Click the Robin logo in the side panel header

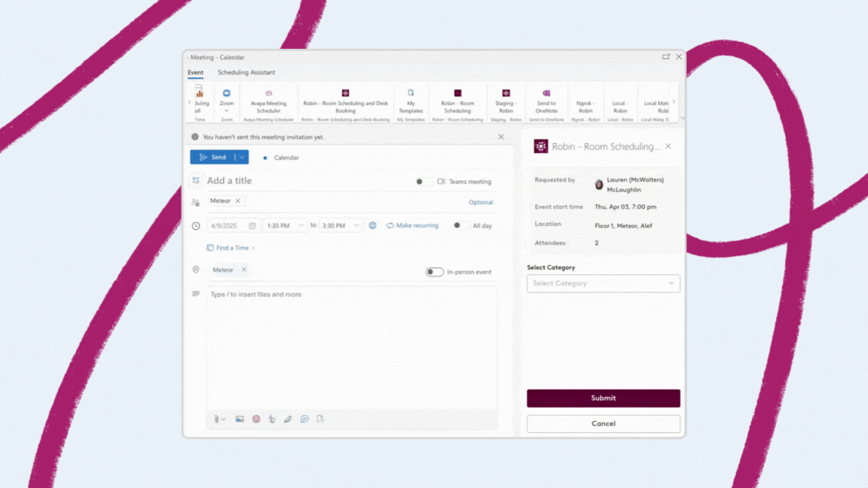[x=541, y=146]
